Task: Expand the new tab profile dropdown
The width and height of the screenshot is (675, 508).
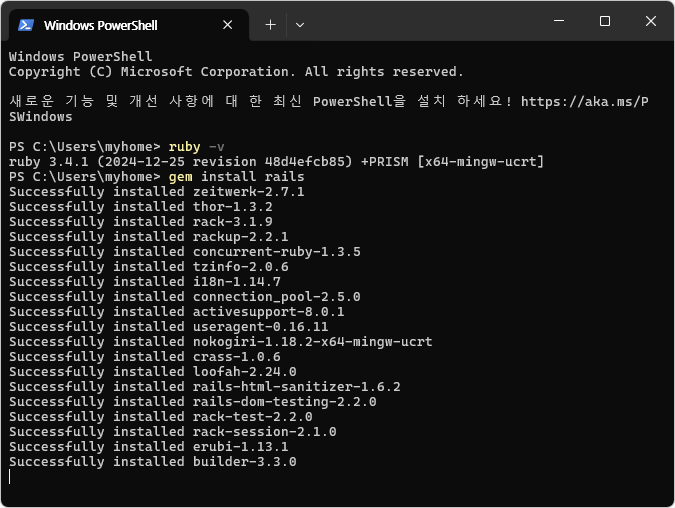Action: [x=300, y=24]
